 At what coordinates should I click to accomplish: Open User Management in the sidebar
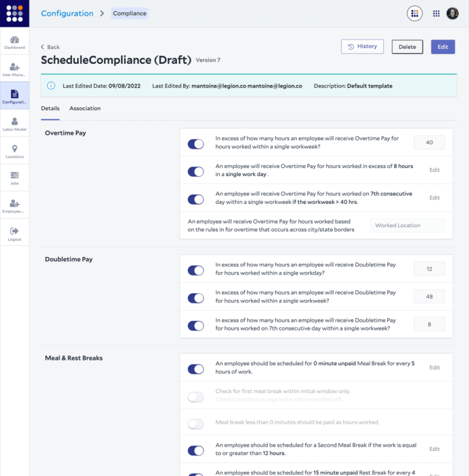pyautogui.click(x=14, y=69)
